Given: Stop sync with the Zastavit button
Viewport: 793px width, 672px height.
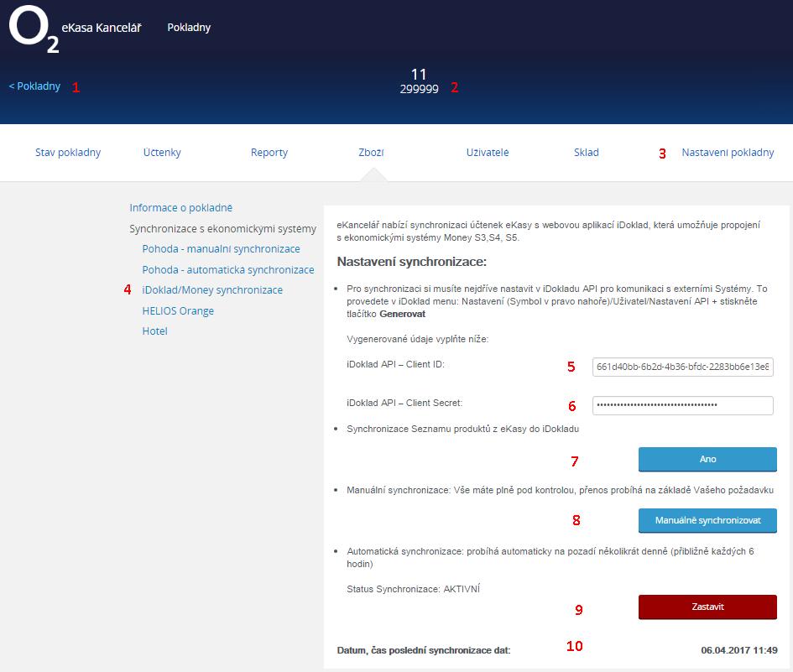Looking at the screenshot, I should click(707, 607).
